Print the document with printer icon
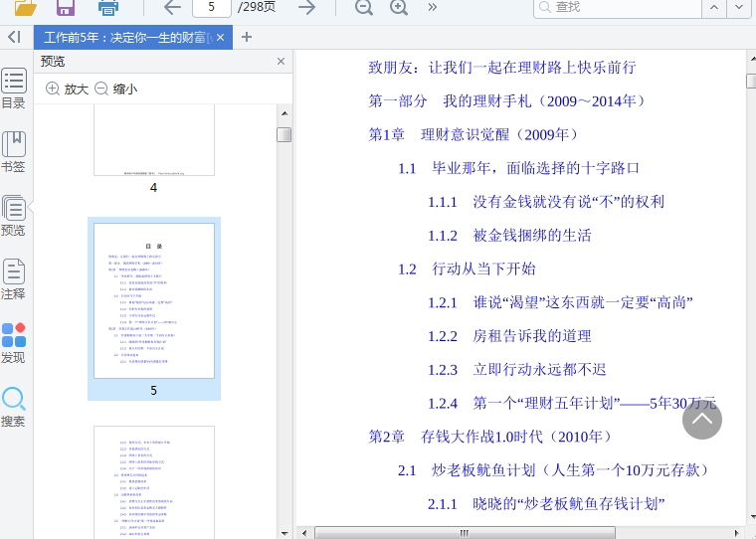 (x=108, y=7)
